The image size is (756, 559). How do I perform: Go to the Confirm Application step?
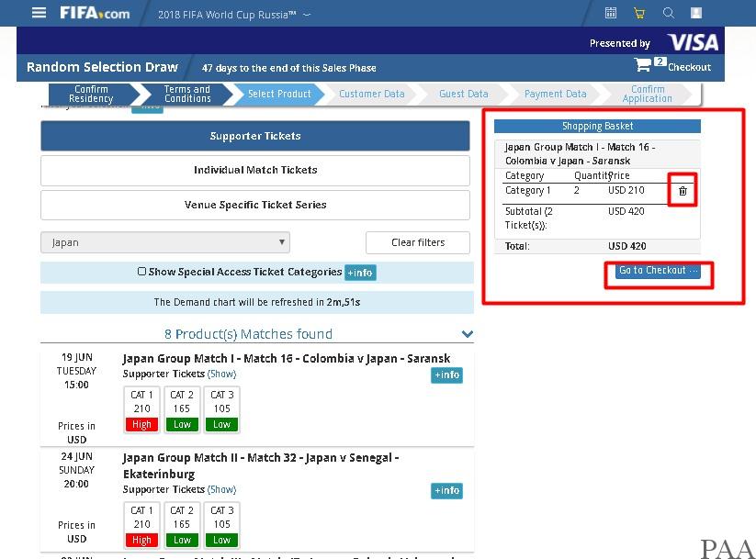tap(647, 94)
